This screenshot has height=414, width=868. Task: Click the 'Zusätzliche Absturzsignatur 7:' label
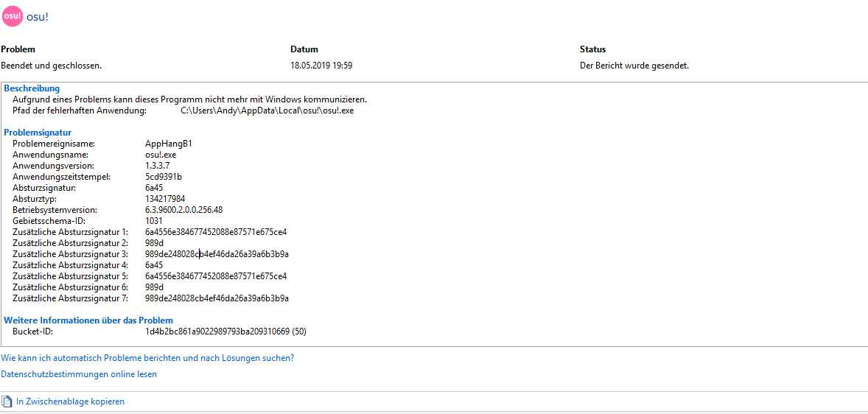point(70,298)
